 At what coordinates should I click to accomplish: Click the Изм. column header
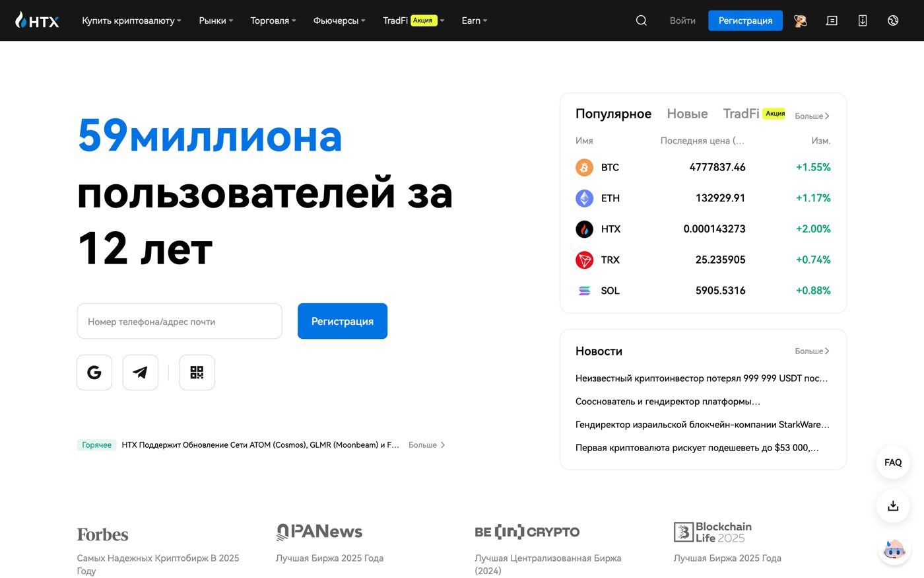(821, 141)
